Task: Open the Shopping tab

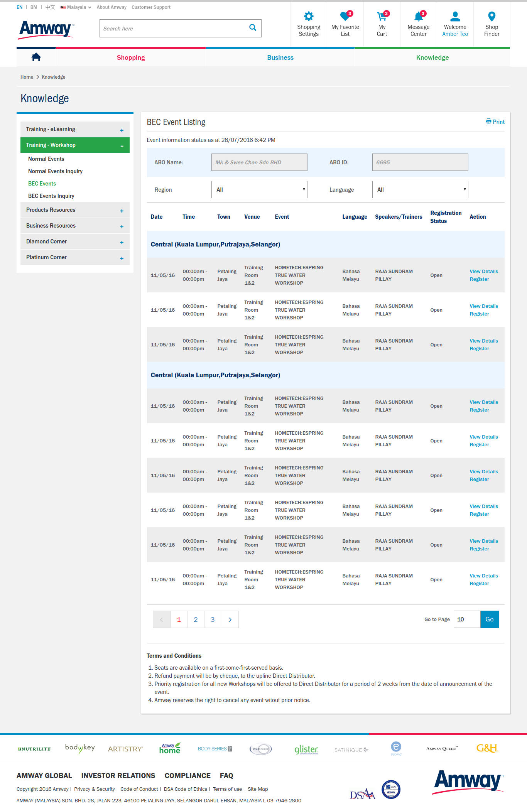Action: pos(131,57)
